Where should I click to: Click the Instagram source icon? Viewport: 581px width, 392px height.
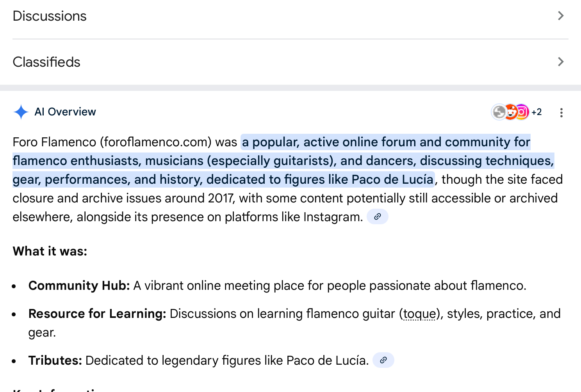click(522, 112)
